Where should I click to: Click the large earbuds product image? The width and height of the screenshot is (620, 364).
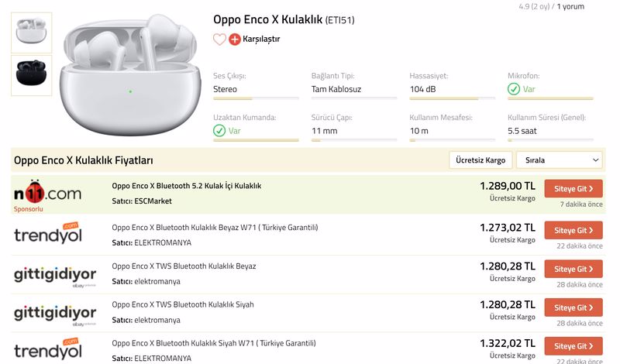pos(130,75)
